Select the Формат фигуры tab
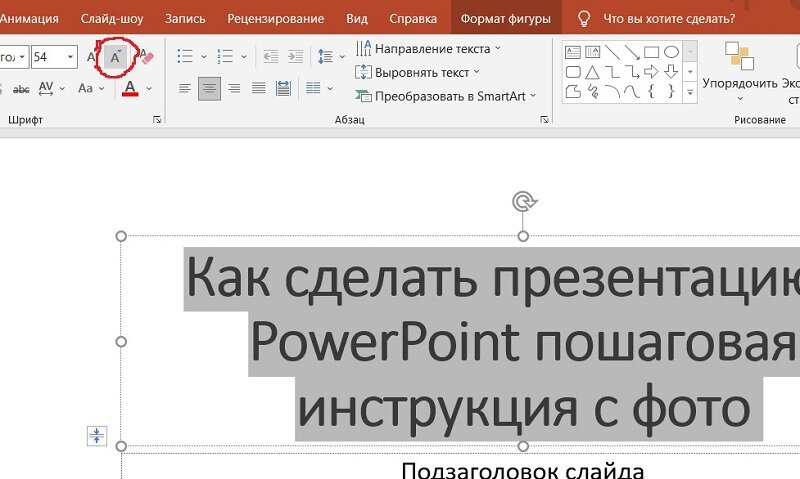Image resolution: width=800 pixels, height=479 pixels. click(506, 19)
